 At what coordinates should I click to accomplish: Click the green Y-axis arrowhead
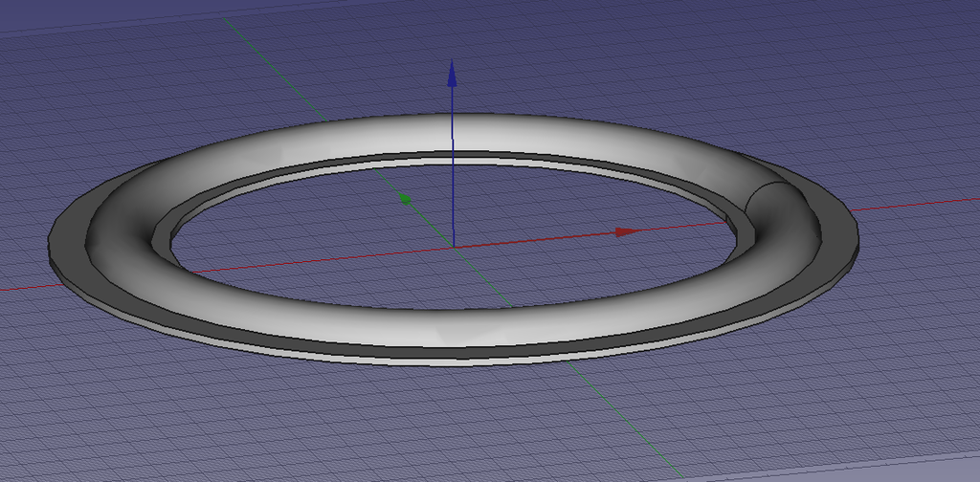405,199
